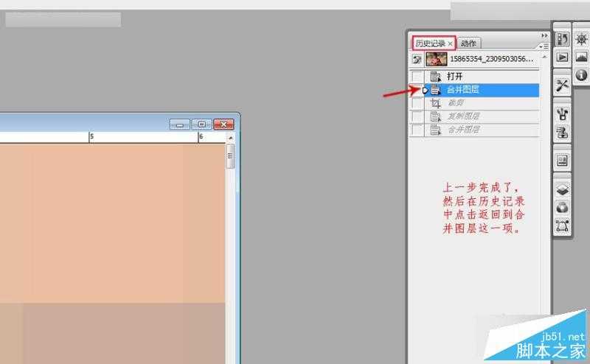Open the History panel dock icon

click(562, 40)
